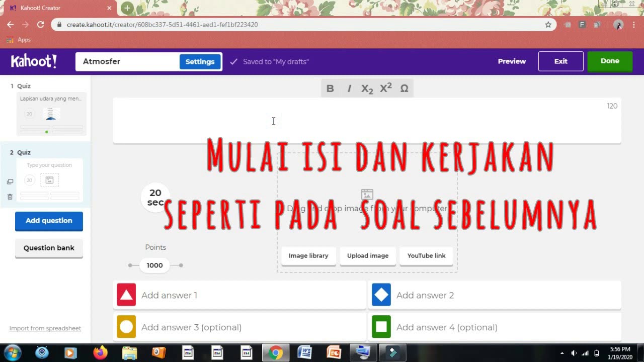Select the superscript X² formatting tool
This screenshot has height=362, width=644.
click(x=386, y=88)
